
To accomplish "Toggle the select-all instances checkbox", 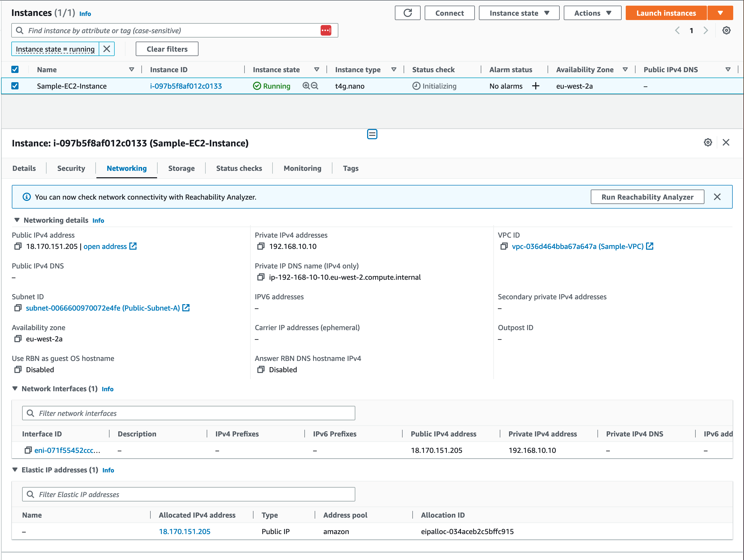I will click(x=15, y=69).
